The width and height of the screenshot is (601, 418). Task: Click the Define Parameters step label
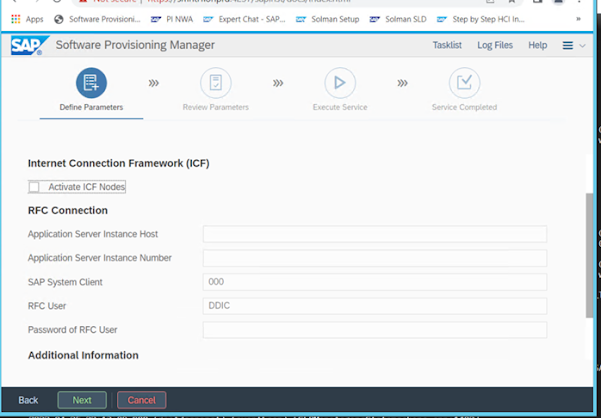pyautogui.click(x=91, y=107)
